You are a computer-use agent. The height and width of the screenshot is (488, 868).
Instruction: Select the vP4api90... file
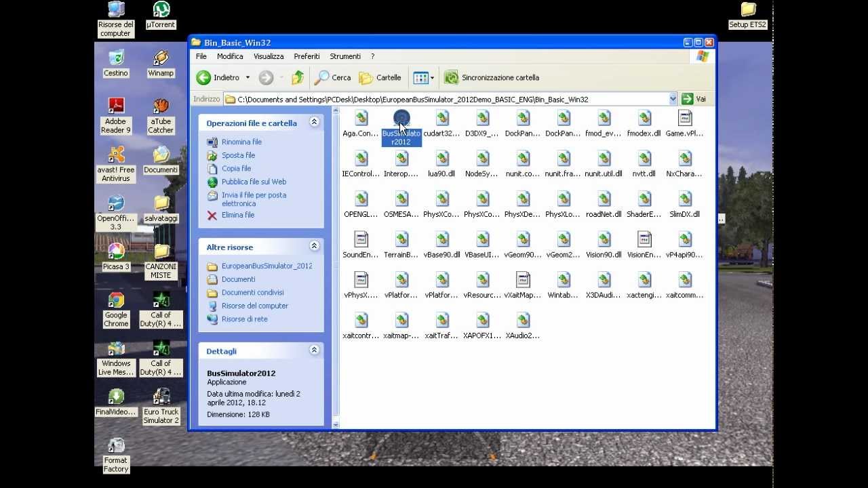coord(685,245)
